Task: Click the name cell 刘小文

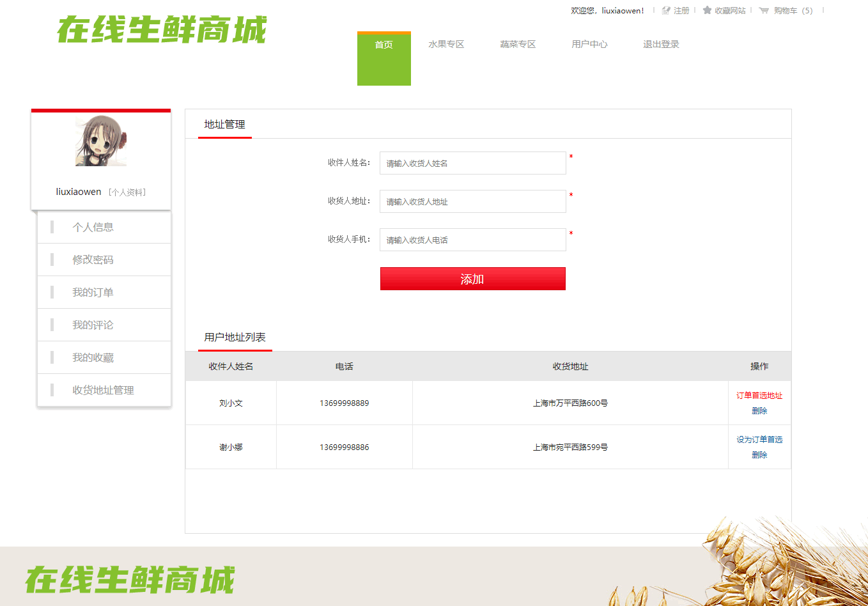Action: point(231,403)
